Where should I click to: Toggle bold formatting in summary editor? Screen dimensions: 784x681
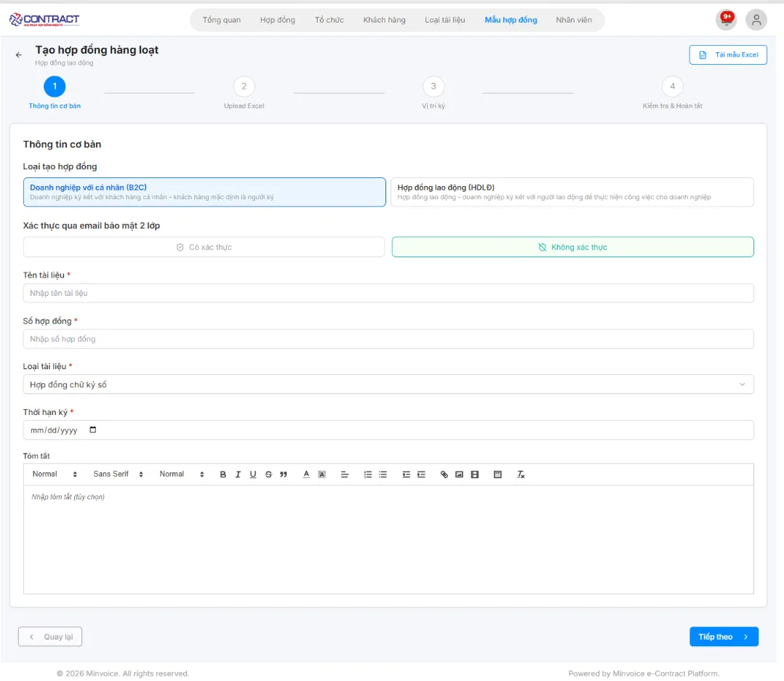[x=223, y=475]
